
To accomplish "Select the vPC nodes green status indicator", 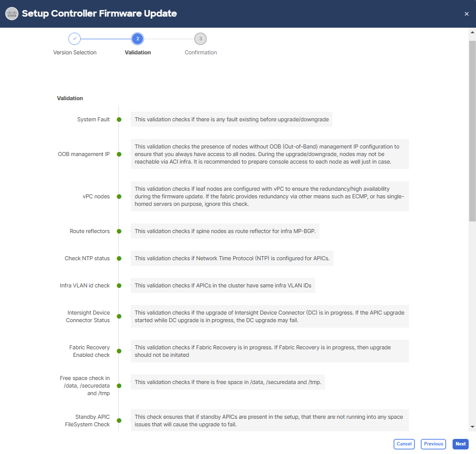I will pos(119,197).
